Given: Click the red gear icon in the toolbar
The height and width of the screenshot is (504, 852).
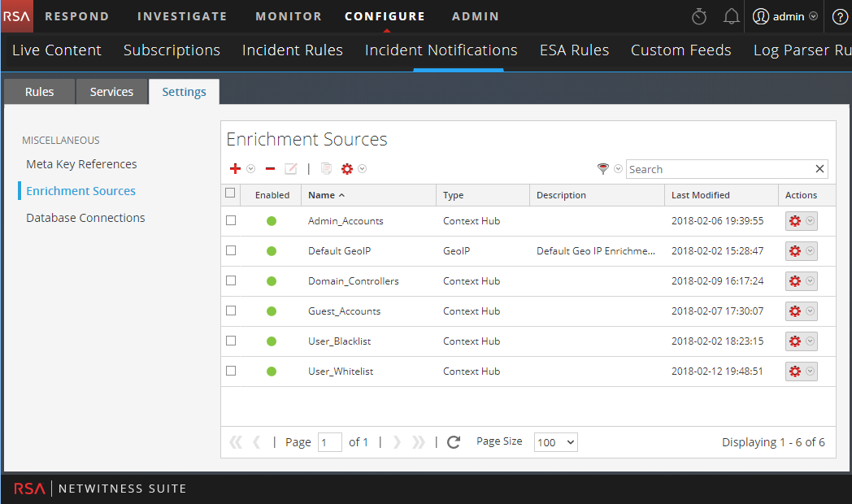Looking at the screenshot, I should pos(347,169).
